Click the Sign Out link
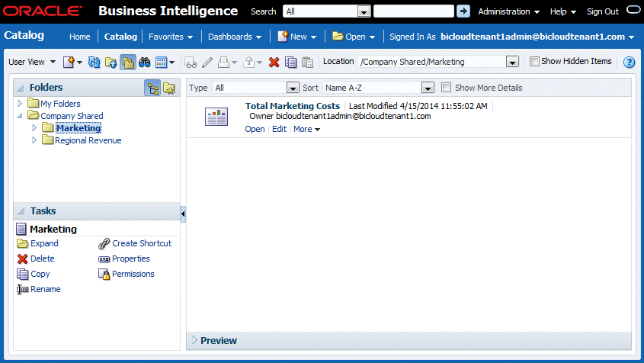The height and width of the screenshot is (363, 644). point(603,11)
